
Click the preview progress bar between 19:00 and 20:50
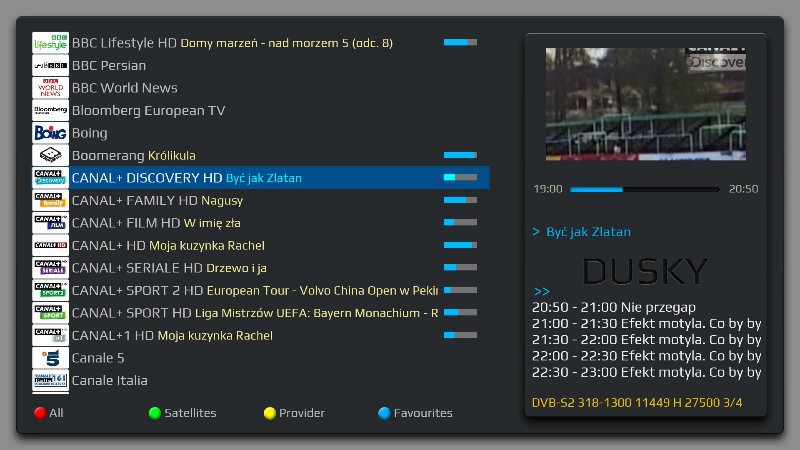point(644,188)
